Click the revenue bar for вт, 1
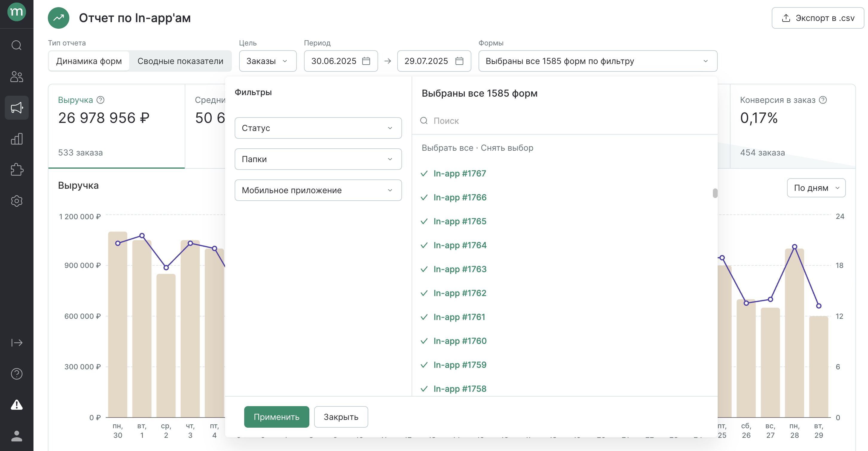868x451 pixels. [x=142, y=328]
